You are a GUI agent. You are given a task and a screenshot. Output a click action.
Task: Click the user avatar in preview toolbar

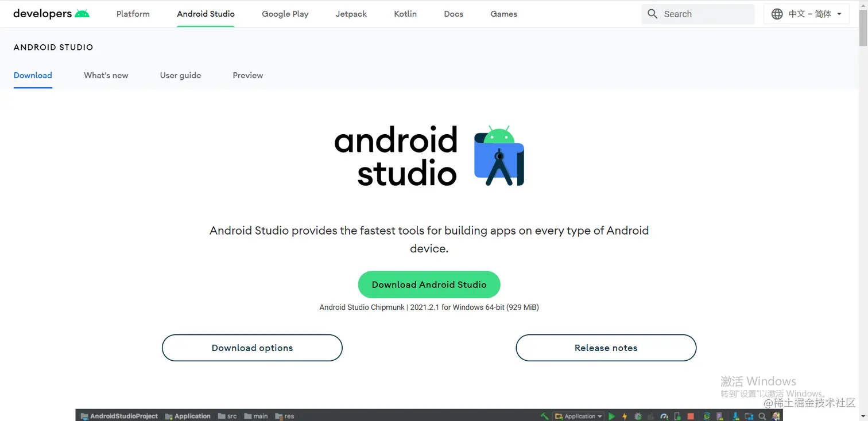tap(776, 416)
